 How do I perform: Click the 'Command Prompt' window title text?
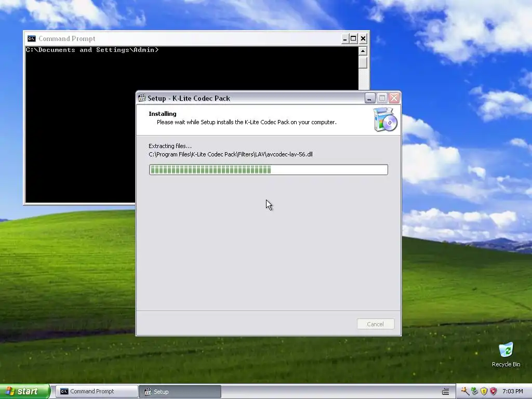[x=67, y=38]
